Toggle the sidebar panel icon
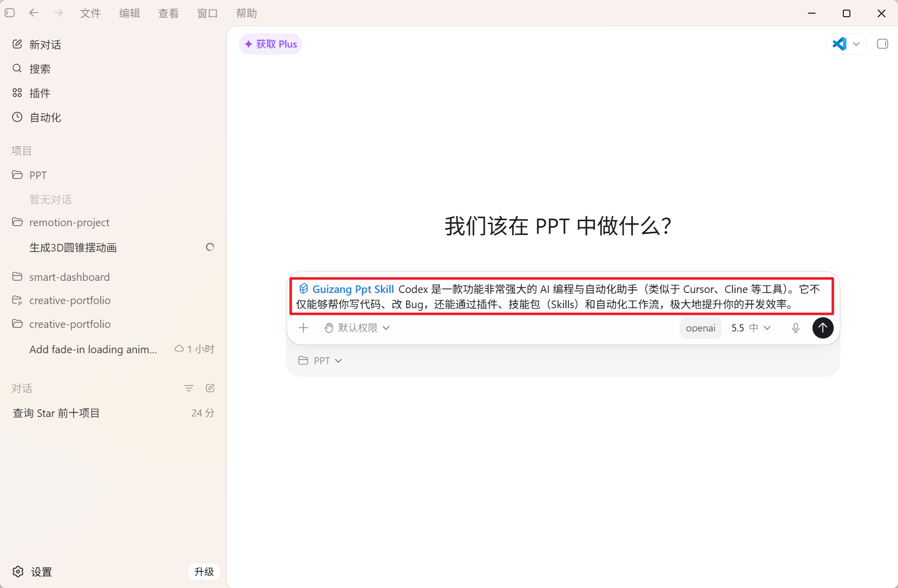The image size is (898, 588). 10,13
